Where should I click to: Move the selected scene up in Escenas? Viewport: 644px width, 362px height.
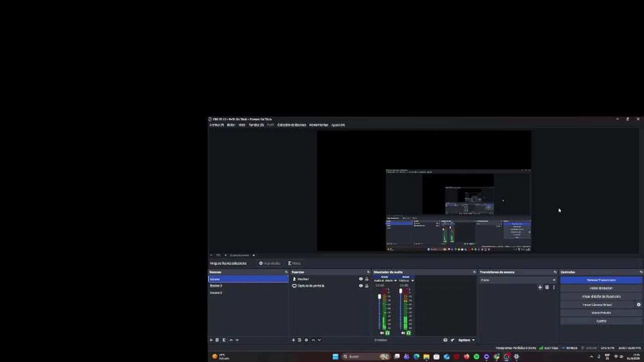coord(231,340)
